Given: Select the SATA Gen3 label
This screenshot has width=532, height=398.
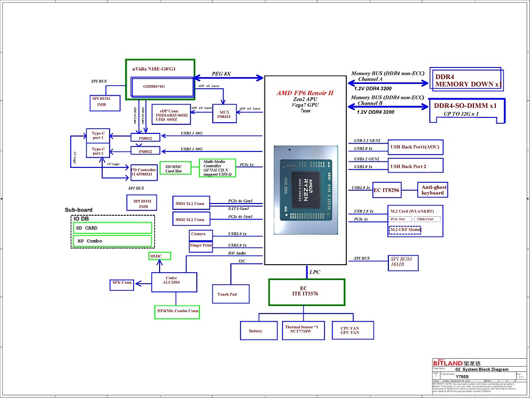Looking at the screenshot, I should click(238, 208).
